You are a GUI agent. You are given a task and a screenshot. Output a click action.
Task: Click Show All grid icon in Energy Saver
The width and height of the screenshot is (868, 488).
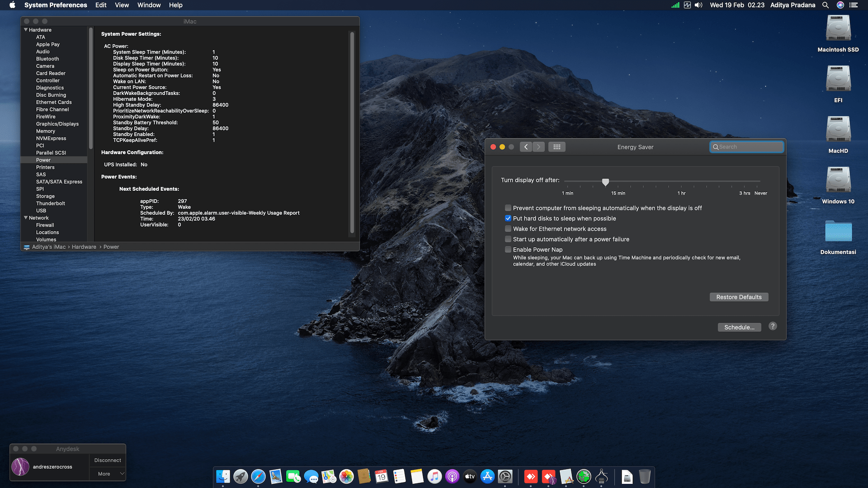pyautogui.click(x=557, y=147)
